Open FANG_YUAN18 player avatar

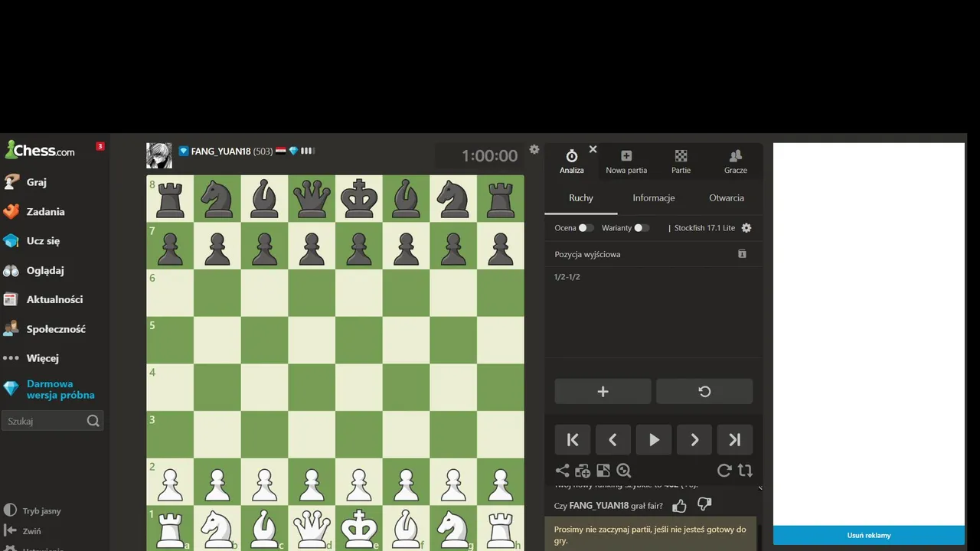click(x=159, y=155)
